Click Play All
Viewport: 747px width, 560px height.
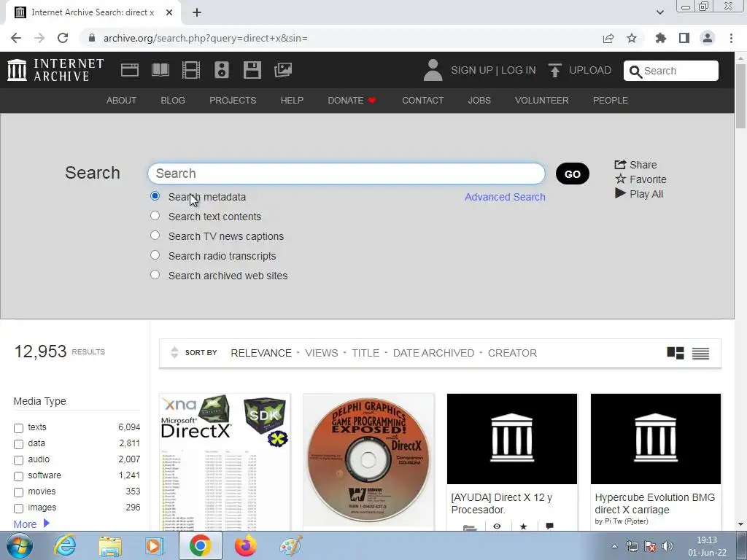(639, 194)
